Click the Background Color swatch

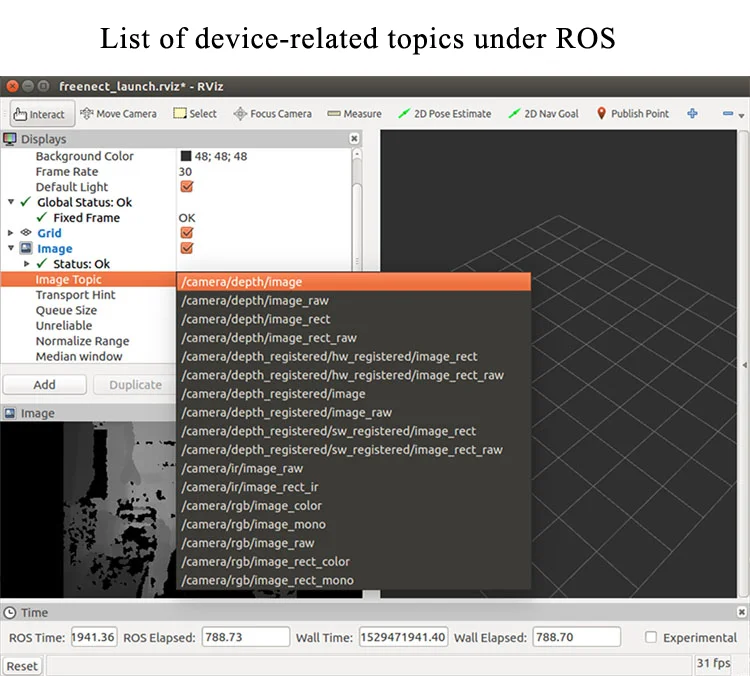click(186, 156)
